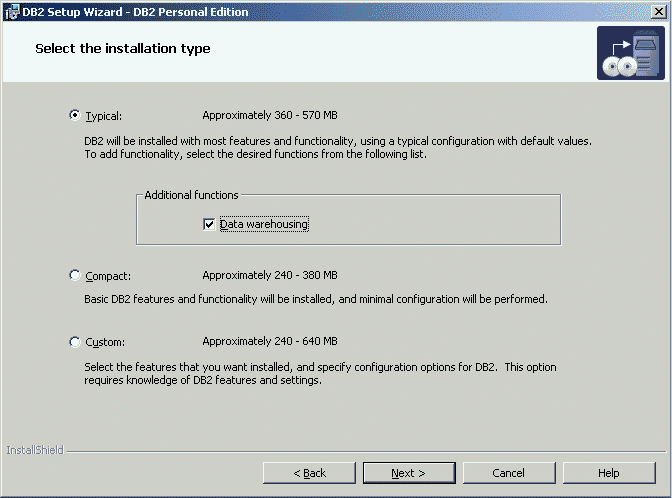
Task: Click the CD and server installation graphic
Action: point(630,53)
